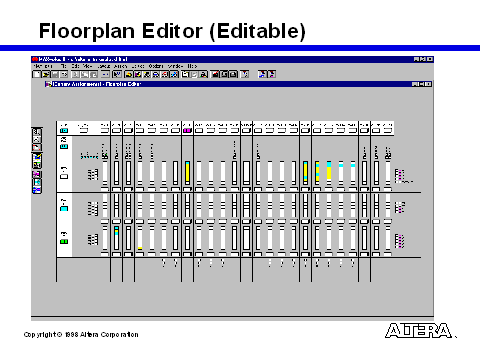
Task: Toggle the magenta scissors-like palette button
Action: click(x=37, y=174)
